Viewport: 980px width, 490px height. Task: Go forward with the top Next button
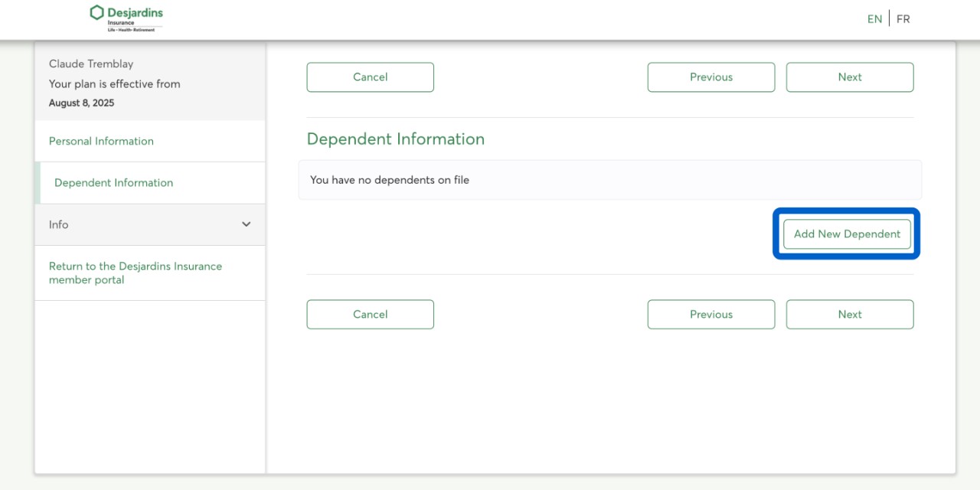849,77
